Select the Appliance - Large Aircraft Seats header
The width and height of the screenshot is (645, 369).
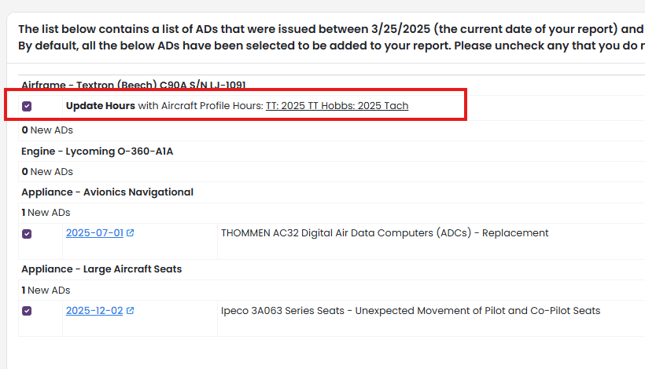102,269
